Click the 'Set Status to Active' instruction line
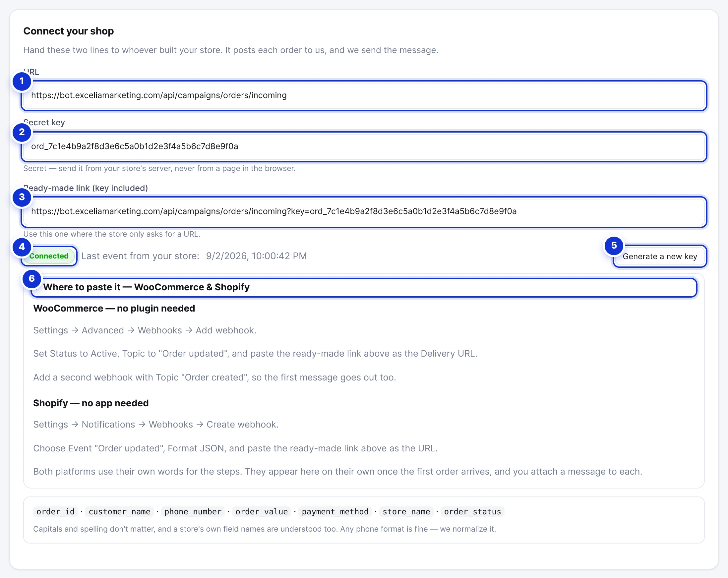 pos(255,354)
